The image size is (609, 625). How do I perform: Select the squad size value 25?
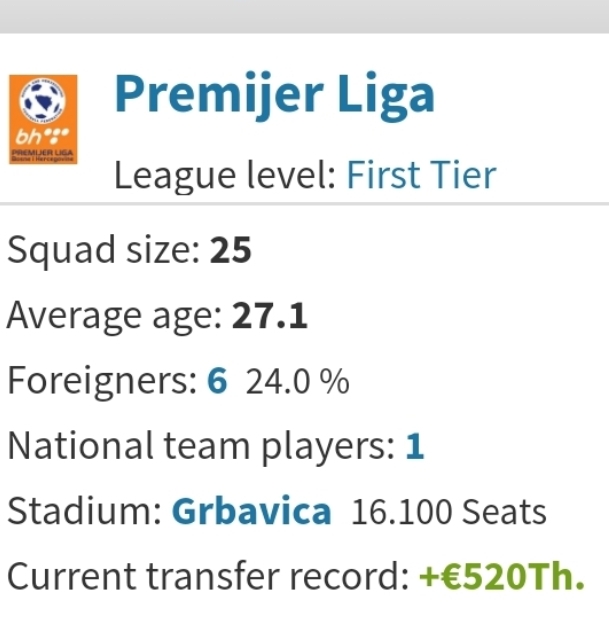pos(231,250)
